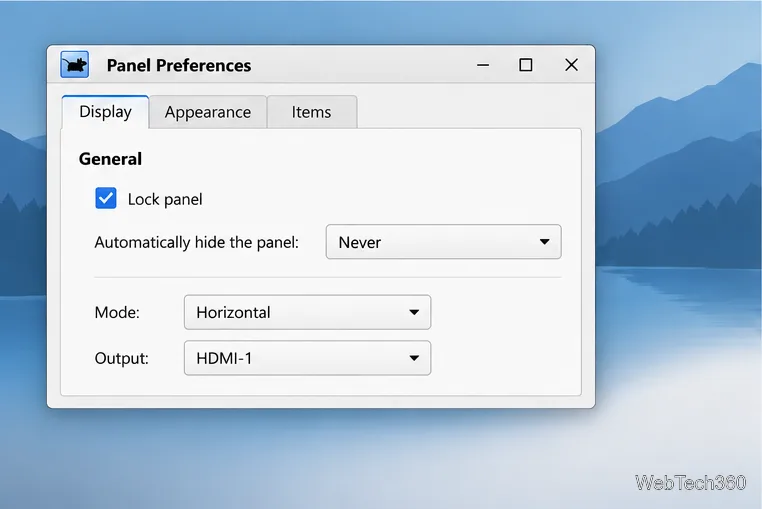Close the Panel Preferences window

pos(572,65)
